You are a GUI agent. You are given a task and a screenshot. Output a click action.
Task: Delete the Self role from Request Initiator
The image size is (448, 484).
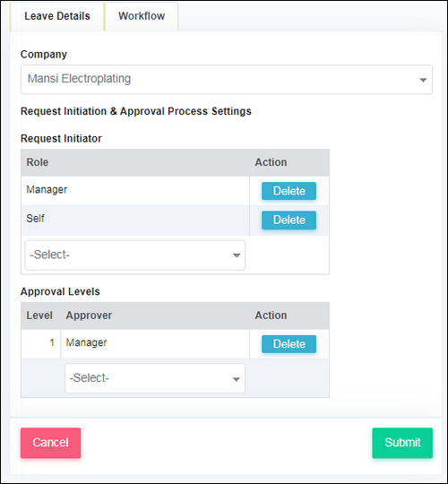[x=289, y=220]
